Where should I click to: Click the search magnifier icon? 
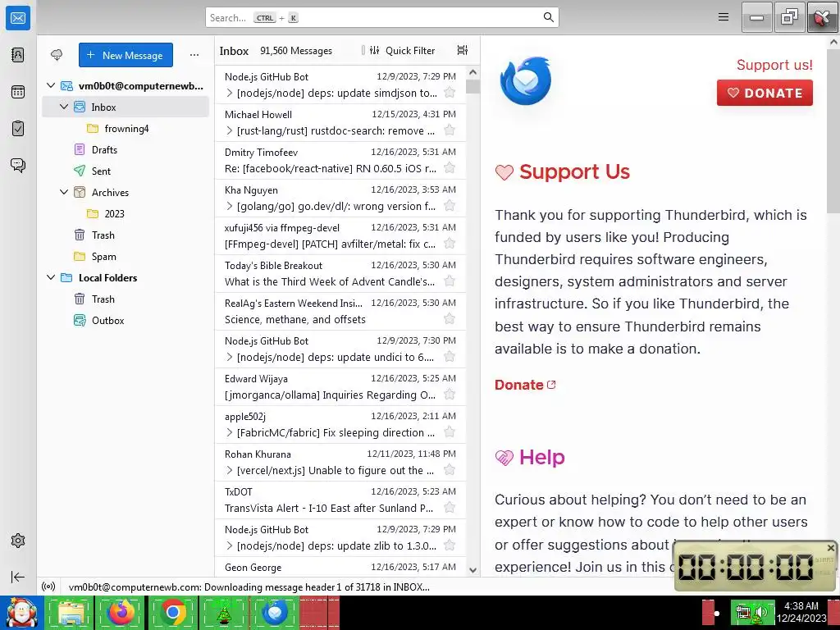[x=549, y=17]
